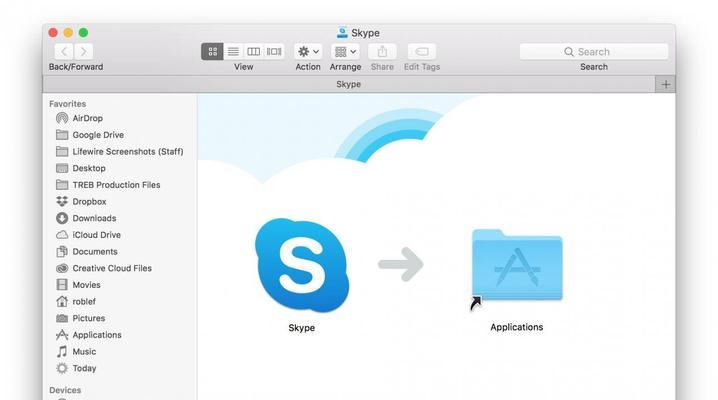Open TREB Production Files folder
Image resolution: width=718 pixels, height=400 pixels.
tap(108, 185)
